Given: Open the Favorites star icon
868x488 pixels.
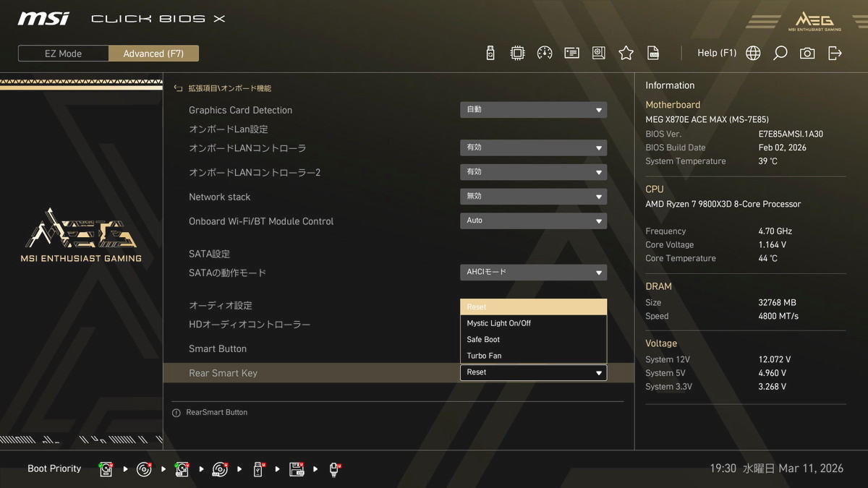Looking at the screenshot, I should pos(626,53).
